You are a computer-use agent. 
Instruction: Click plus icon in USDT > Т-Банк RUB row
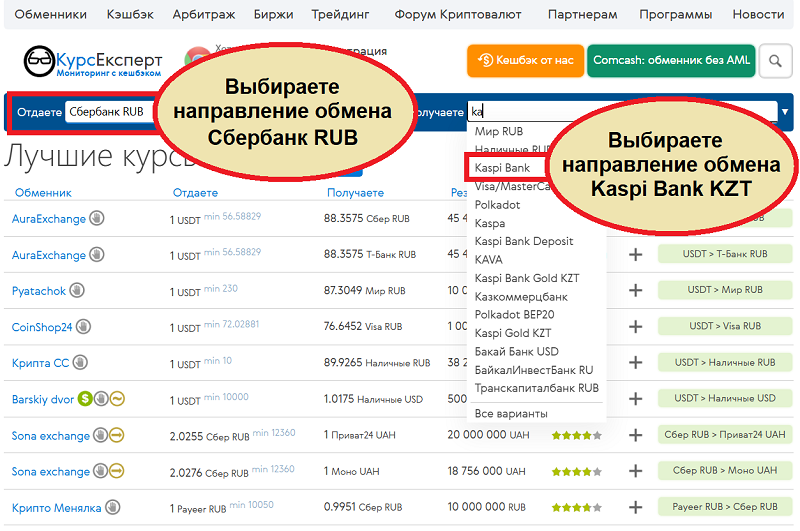635,254
